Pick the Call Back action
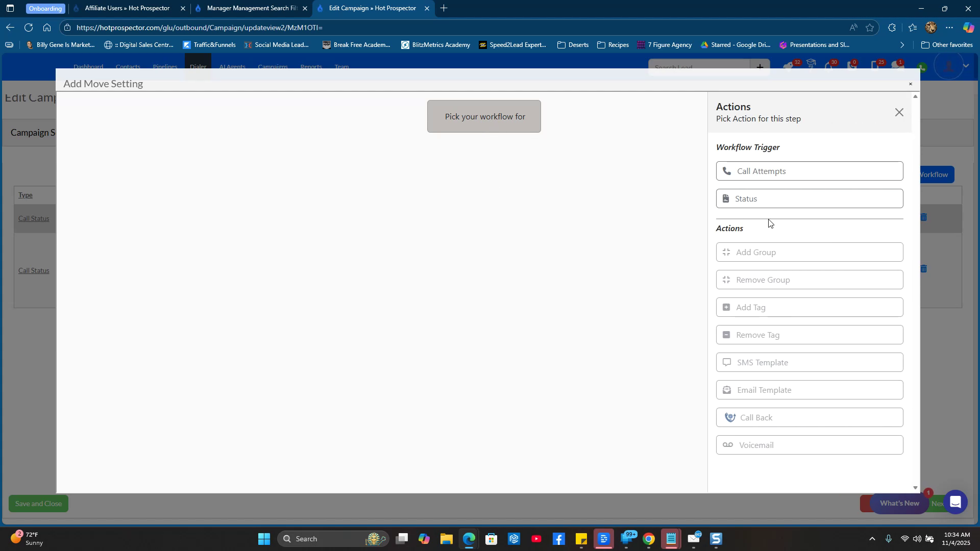 tap(809, 418)
